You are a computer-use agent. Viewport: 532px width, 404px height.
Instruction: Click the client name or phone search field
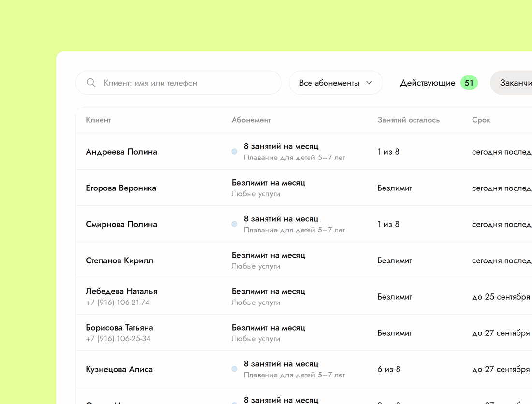tap(178, 83)
